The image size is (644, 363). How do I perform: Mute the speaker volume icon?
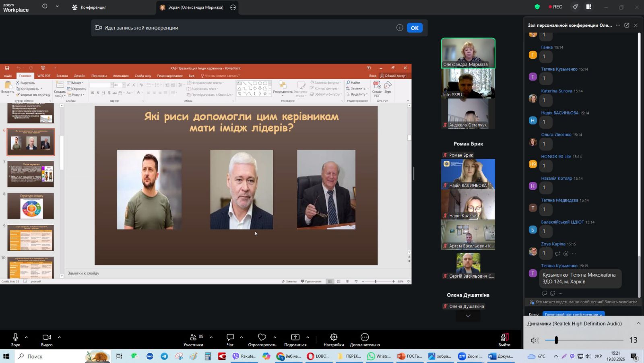pos(535,340)
